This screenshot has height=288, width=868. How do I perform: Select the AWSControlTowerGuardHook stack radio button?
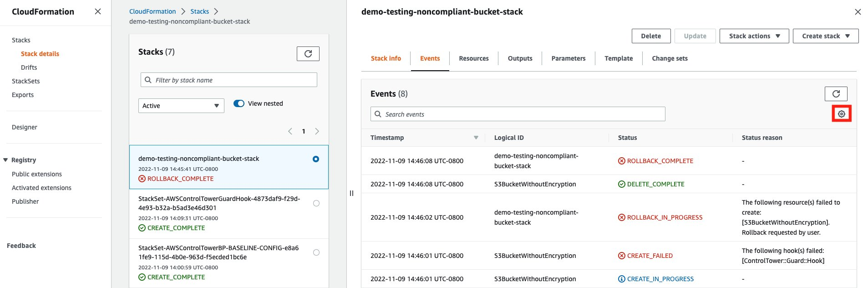coord(316,203)
